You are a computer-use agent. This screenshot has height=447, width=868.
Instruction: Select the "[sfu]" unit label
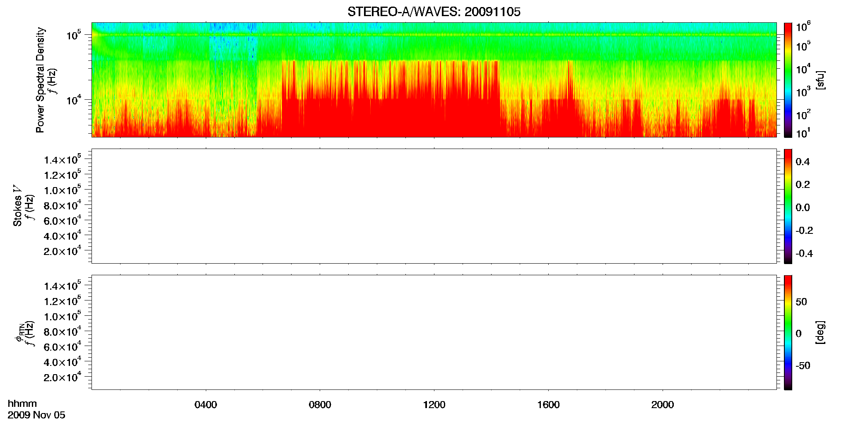click(x=820, y=80)
